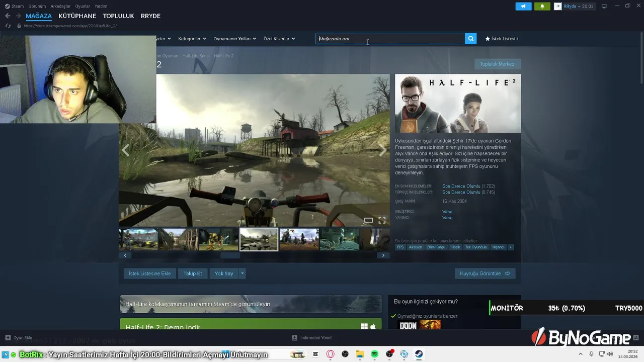Open the Half-Life koleksiyonu banner
This screenshot has width=644, height=362.
tap(251, 304)
